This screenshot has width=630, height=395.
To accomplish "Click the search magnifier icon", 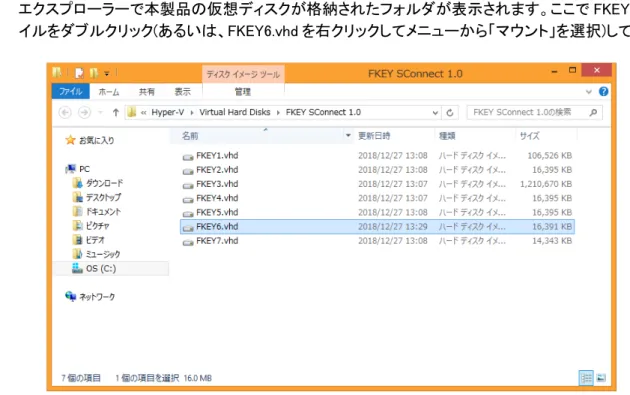I will click(593, 113).
